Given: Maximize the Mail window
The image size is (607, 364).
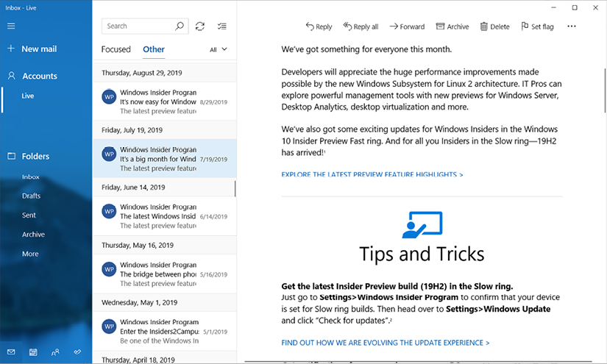Looking at the screenshot, I should 575,7.
